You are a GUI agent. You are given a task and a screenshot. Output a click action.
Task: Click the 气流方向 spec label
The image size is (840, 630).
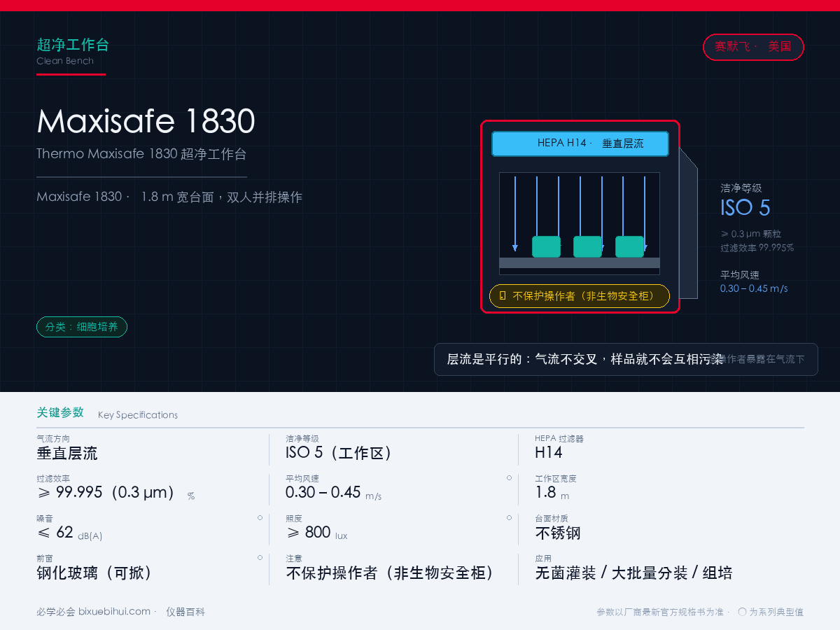[53, 439]
